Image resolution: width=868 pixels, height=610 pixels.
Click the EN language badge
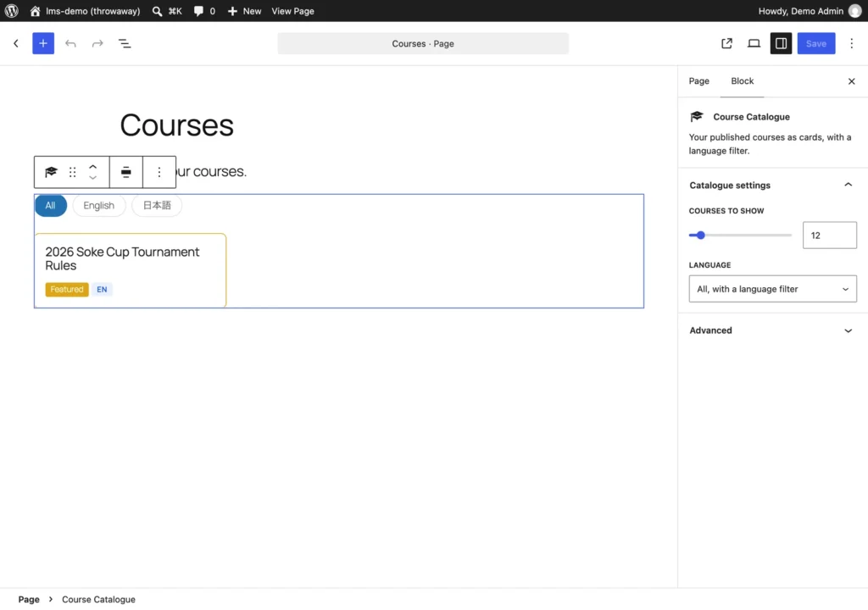pyautogui.click(x=102, y=290)
